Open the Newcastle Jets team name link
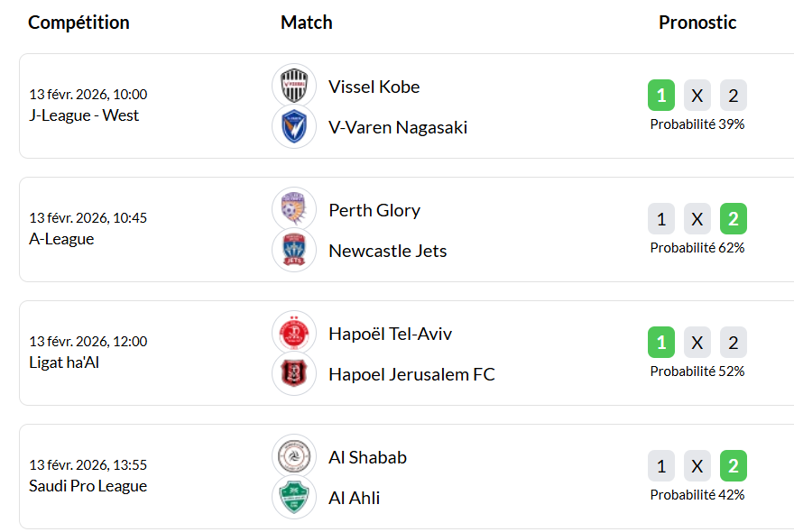The height and width of the screenshot is (532, 794). (388, 251)
